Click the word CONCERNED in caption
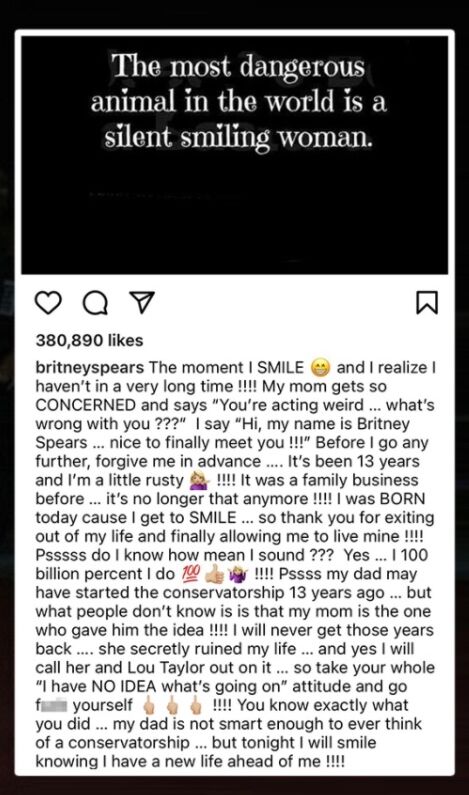Image resolution: width=469 pixels, height=795 pixels. click(x=86, y=406)
